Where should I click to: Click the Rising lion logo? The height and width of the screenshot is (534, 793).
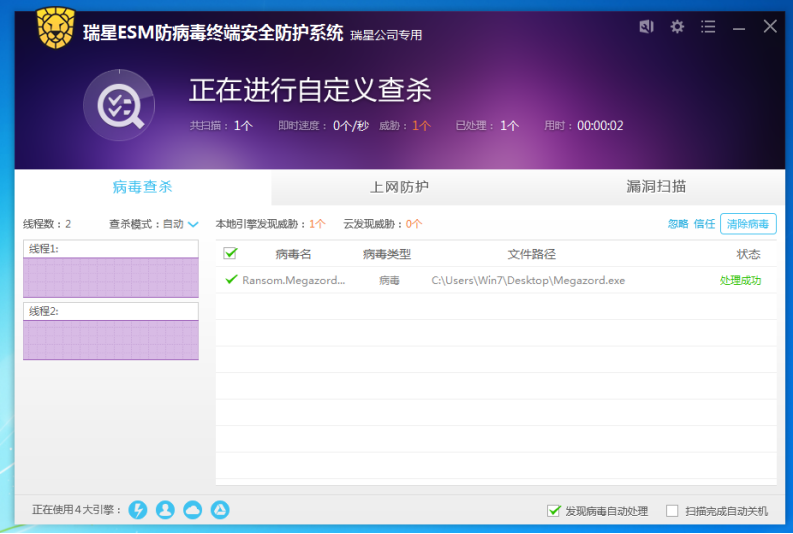click(56, 28)
